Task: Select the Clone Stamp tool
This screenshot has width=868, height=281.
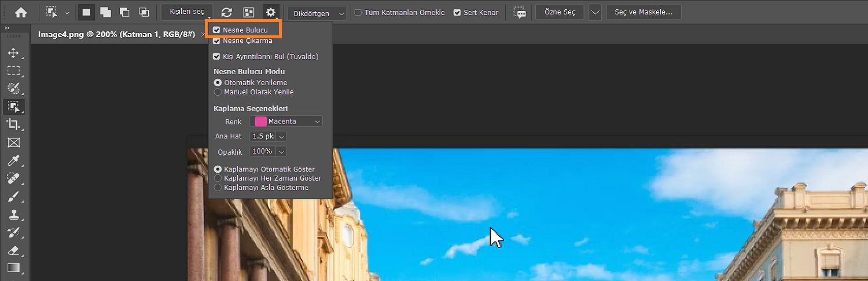Action: (x=13, y=214)
